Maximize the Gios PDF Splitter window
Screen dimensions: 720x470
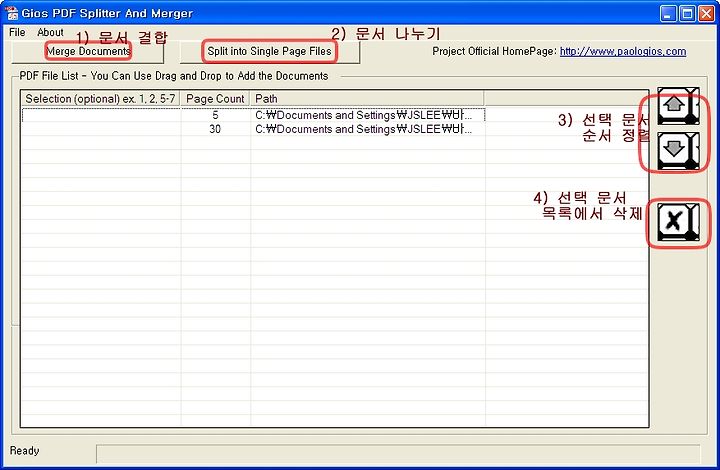point(687,13)
